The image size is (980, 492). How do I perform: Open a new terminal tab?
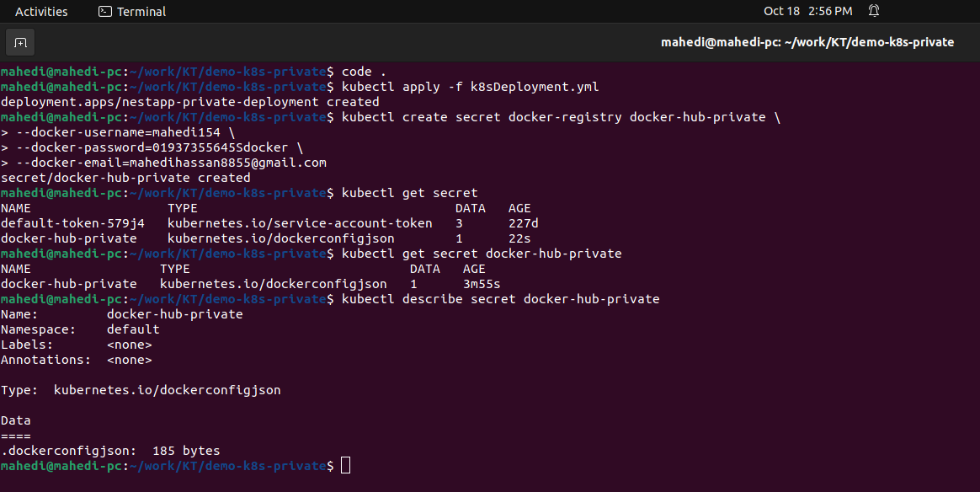19,41
